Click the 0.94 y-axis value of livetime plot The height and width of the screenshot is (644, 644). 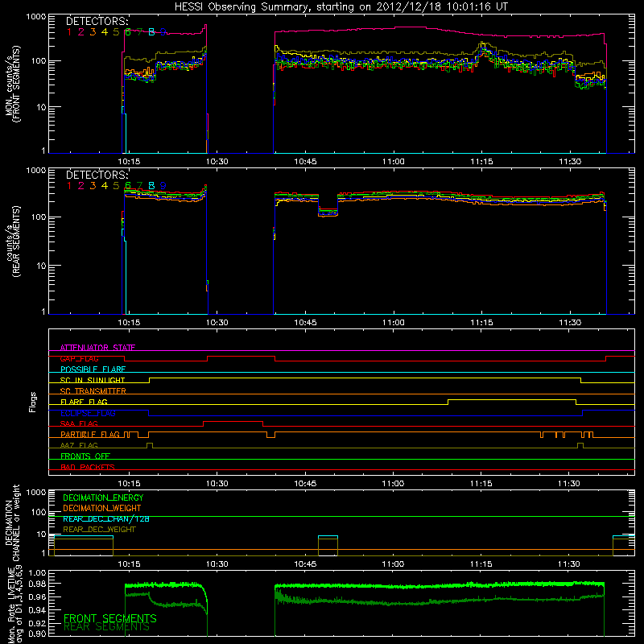click(x=37, y=610)
